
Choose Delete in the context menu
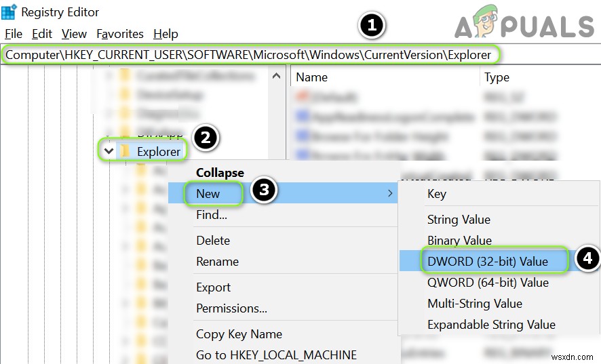click(x=213, y=241)
